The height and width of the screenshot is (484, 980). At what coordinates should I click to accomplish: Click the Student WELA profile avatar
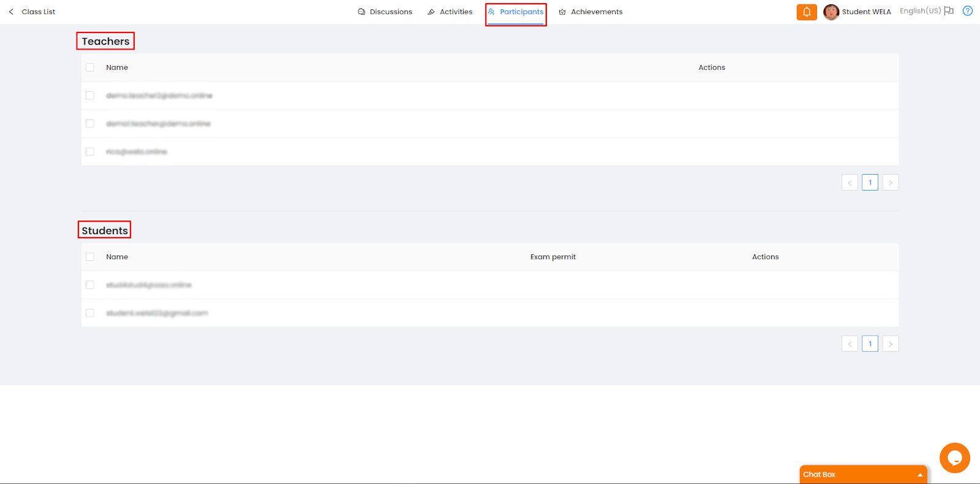click(831, 12)
